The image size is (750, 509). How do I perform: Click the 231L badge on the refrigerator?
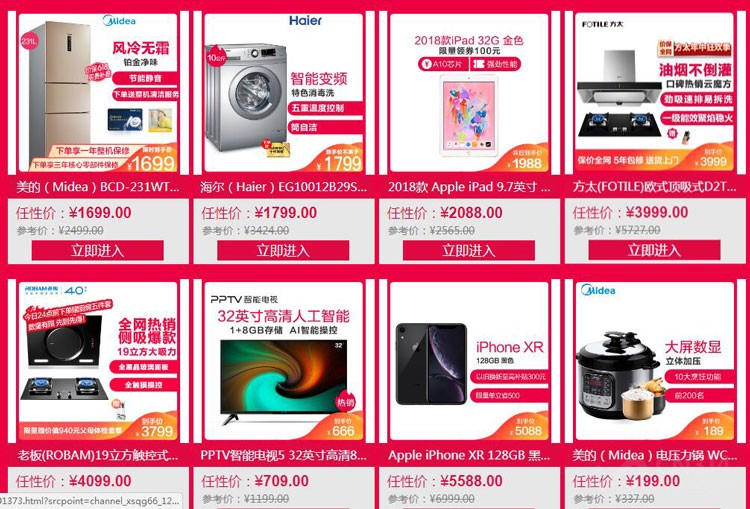tap(29, 41)
